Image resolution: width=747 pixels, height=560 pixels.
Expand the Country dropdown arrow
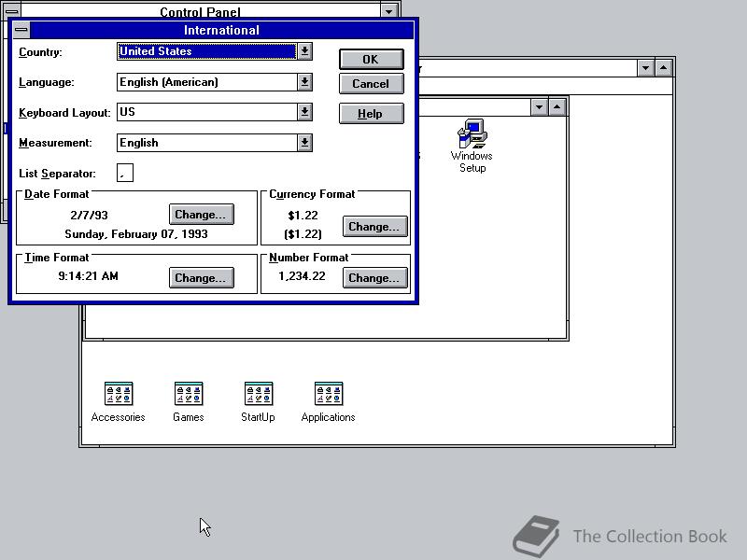[305, 51]
